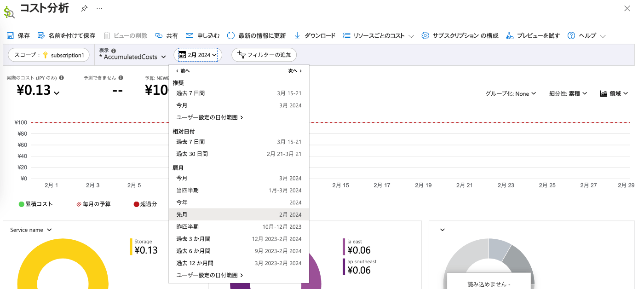
Task: Click 保存 in the toolbar
Action: [x=18, y=35]
